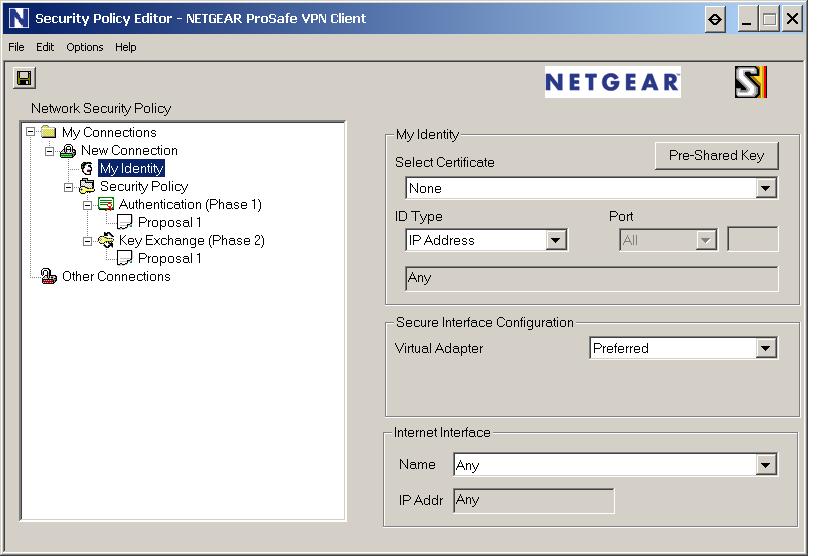The height and width of the screenshot is (556, 840).
Task: Open the Edit menu
Action: pyautogui.click(x=45, y=47)
